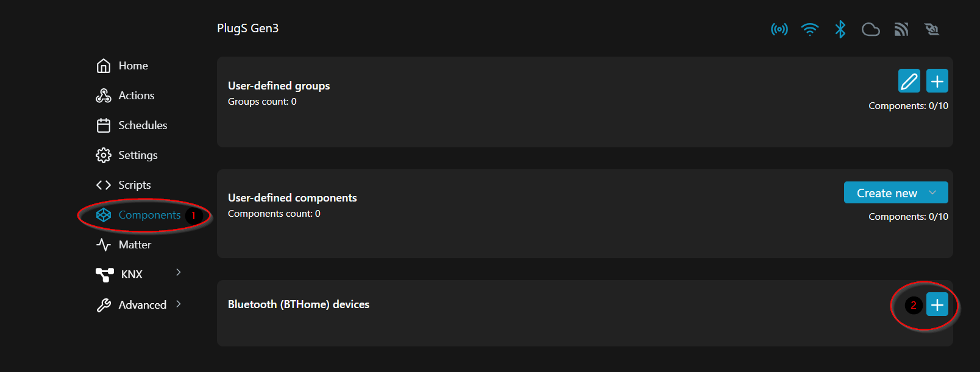Add a new user-defined group
The image size is (980, 372).
[937, 81]
